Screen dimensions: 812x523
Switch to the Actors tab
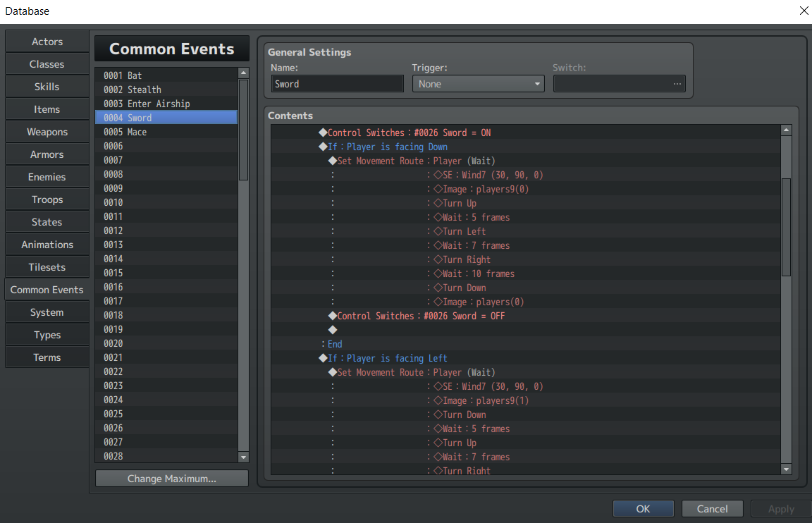point(47,42)
